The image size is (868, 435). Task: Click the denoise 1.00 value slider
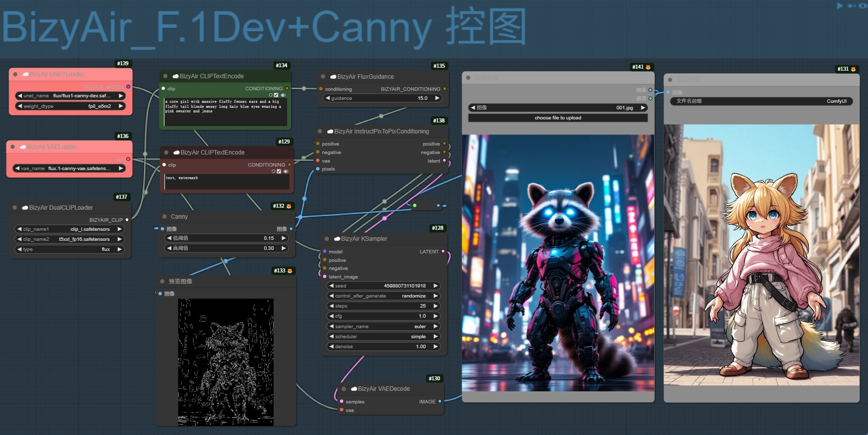383,347
